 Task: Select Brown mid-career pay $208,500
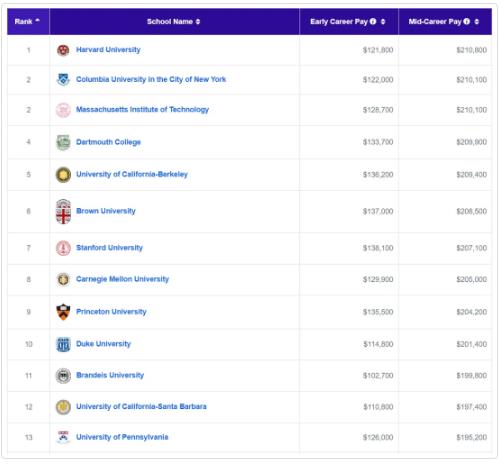(472, 212)
